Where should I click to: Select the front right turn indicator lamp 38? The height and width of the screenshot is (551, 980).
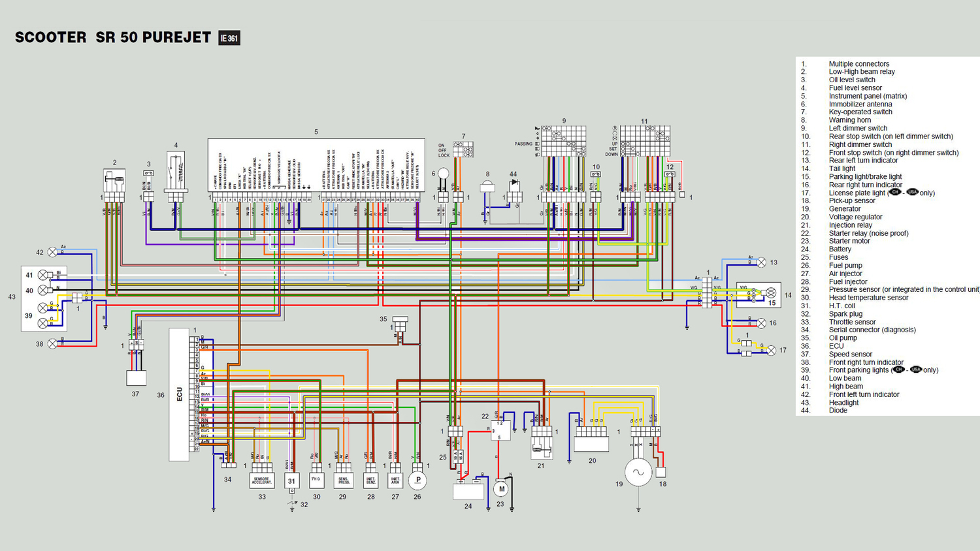pyautogui.click(x=53, y=343)
